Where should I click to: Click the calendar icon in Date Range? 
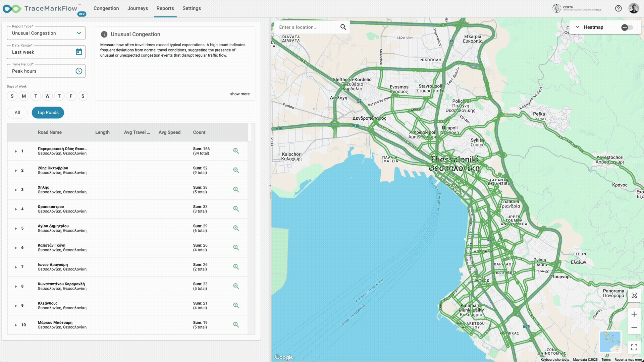pyautogui.click(x=79, y=52)
